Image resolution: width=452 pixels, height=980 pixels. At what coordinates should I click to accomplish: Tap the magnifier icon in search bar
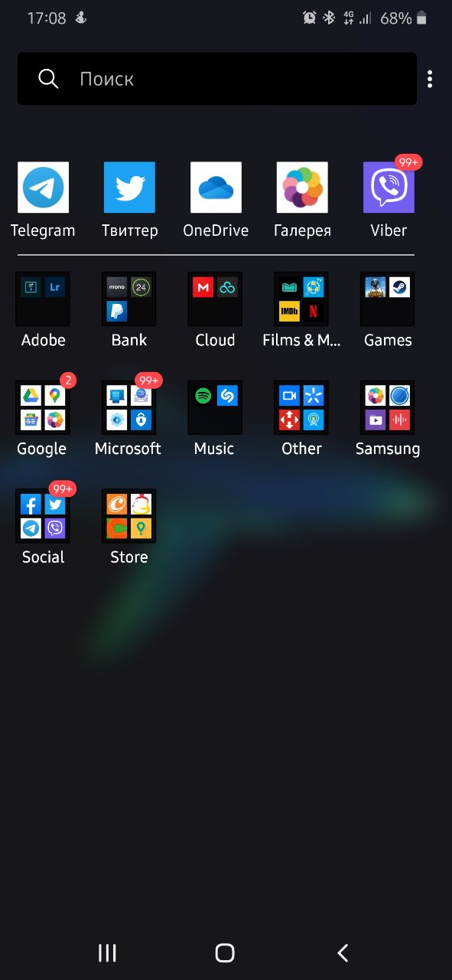[48, 79]
